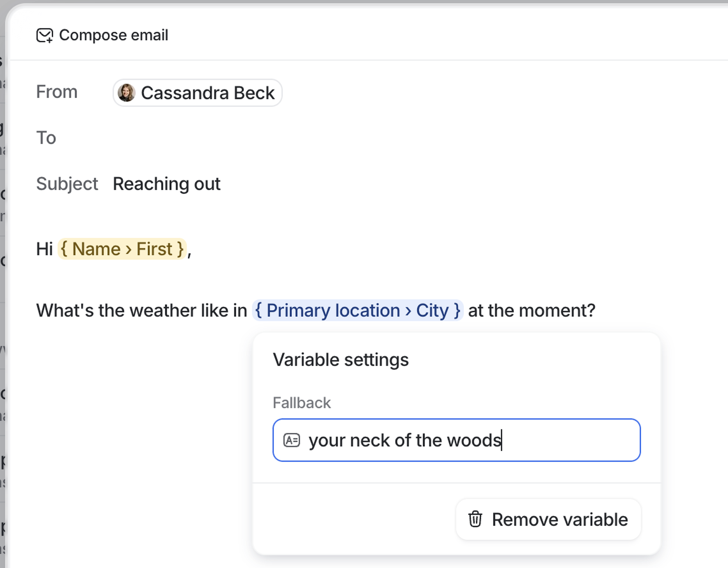Select the Name First variable chip
Viewport: 728px width, 568px height.
point(122,249)
